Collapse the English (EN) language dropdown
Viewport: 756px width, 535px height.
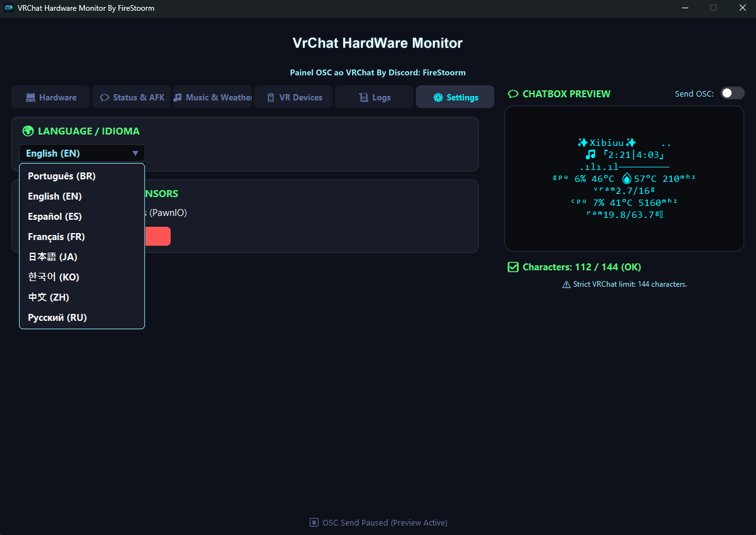point(82,153)
